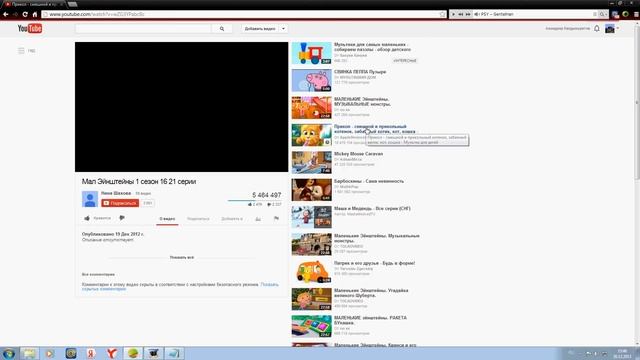Select the 'Поделиться' tab
The height and width of the screenshot is (360, 640).
tap(198, 219)
